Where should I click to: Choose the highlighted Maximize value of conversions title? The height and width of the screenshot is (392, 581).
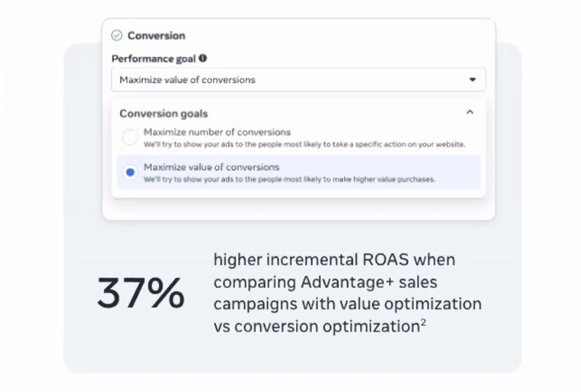pos(212,167)
